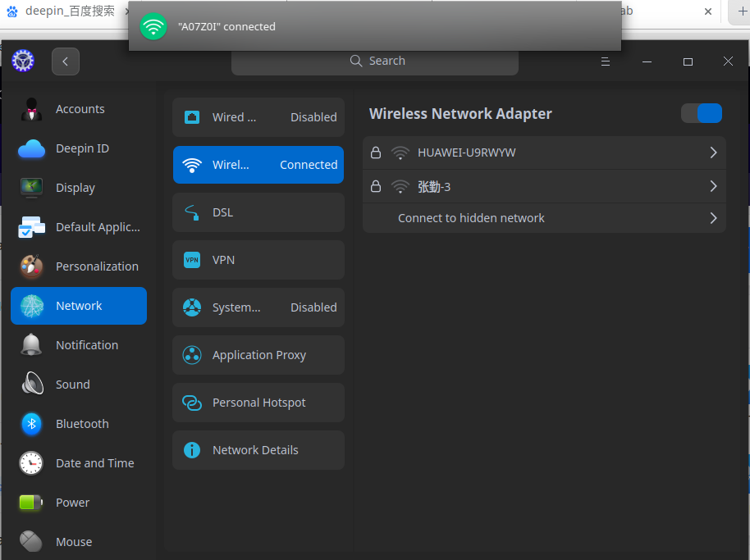
Task: Open the Bluetooth settings icon
Action: pos(31,424)
